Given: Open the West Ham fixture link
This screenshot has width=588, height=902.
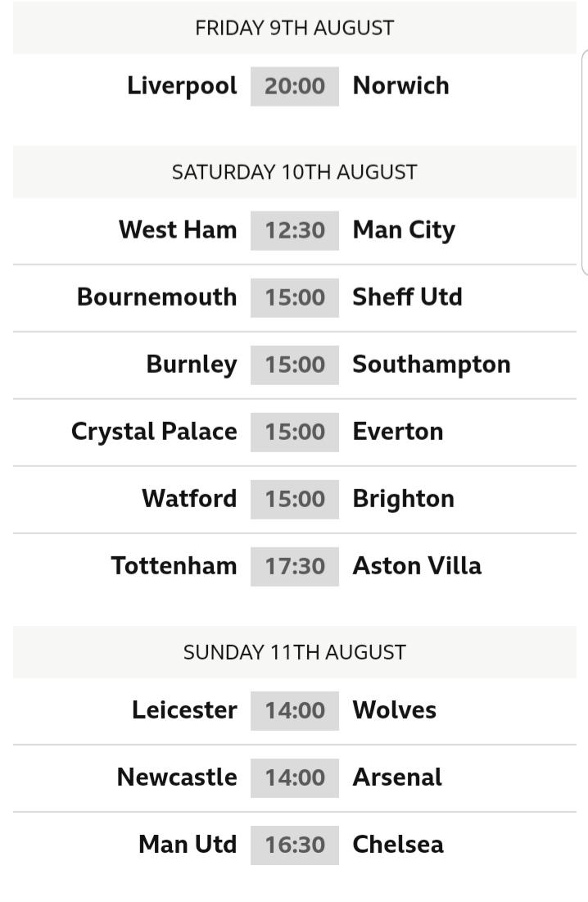Looking at the screenshot, I should [x=178, y=229].
